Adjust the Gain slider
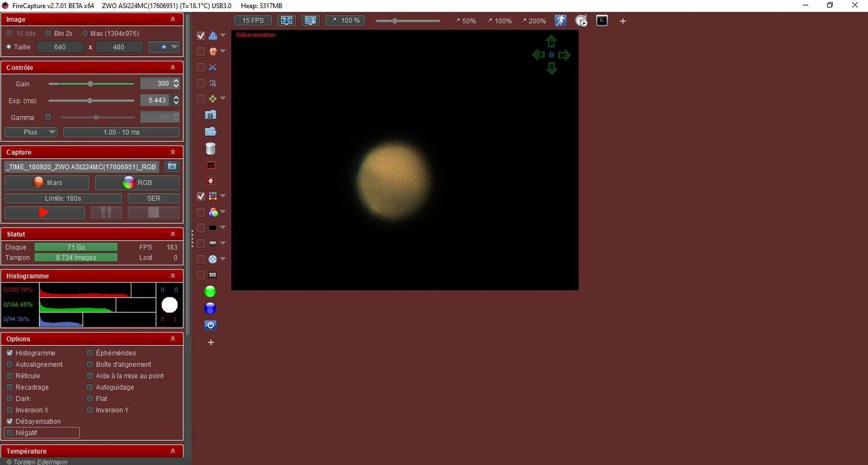 [90, 83]
